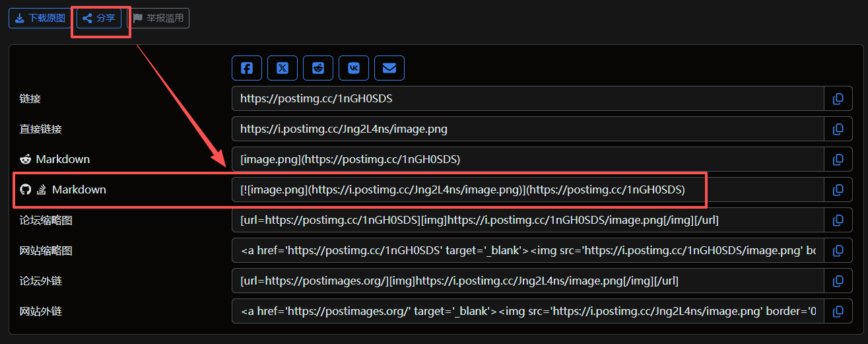Click the GitHub icon beside Markdown label
868x344 pixels.
click(x=26, y=190)
